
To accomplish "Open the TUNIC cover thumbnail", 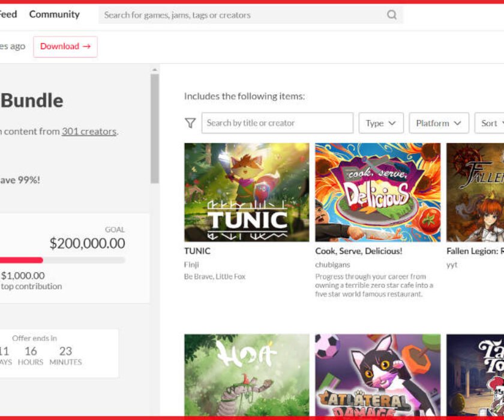I will pyautogui.click(x=247, y=192).
